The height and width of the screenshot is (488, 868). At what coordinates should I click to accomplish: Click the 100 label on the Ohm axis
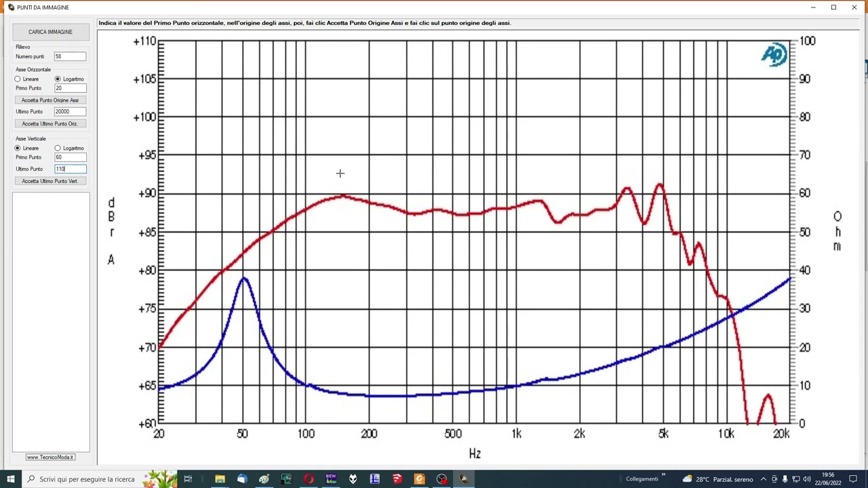pos(807,41)
